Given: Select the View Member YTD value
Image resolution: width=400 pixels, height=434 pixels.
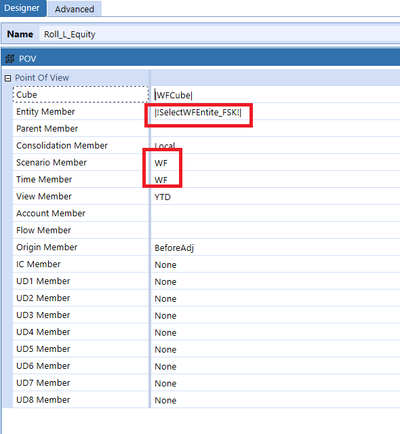Looking at the screenshot, I should pos(163,197).
